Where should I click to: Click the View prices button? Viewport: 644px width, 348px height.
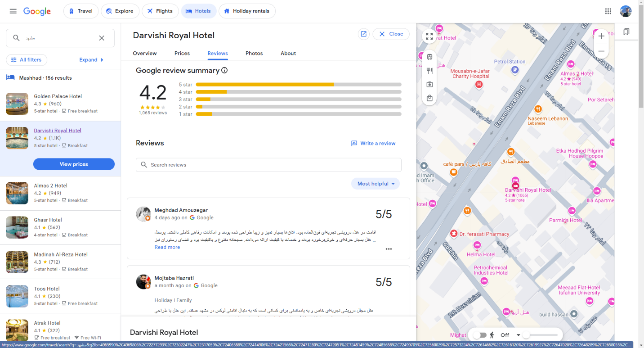[74, 164]
